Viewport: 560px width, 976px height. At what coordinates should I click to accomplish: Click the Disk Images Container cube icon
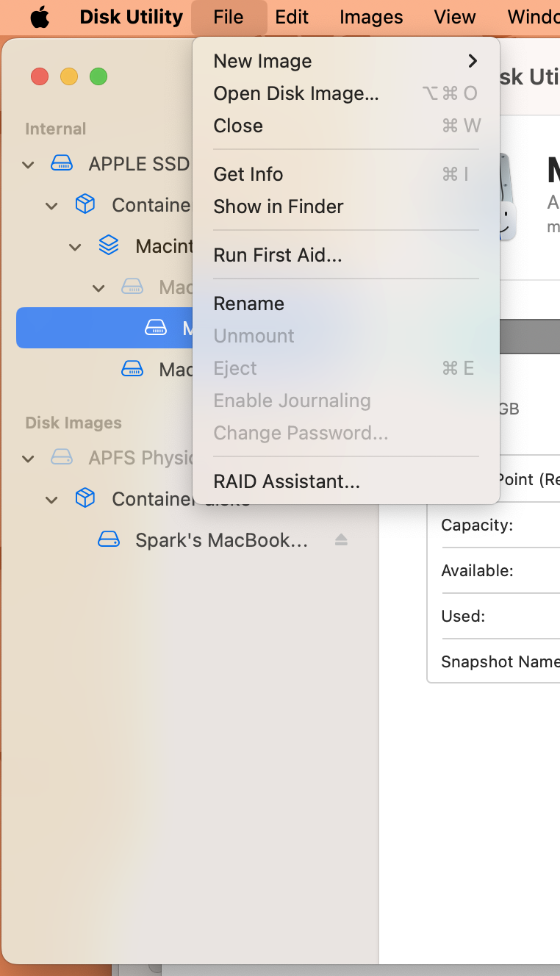click(85, 499)
